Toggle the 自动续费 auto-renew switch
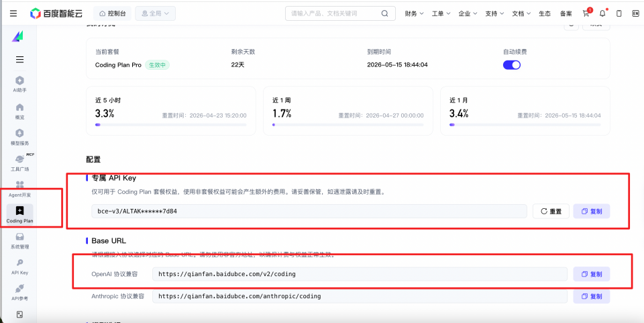This screenshot has width=644, height=323. (x=512, y=65)
